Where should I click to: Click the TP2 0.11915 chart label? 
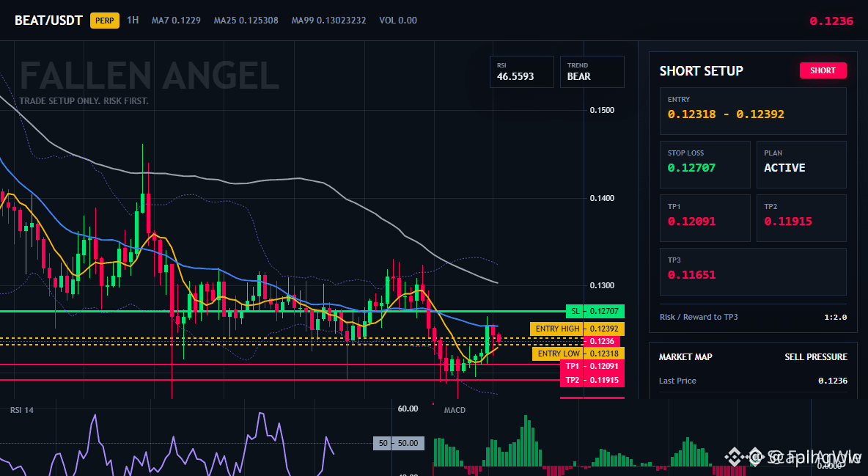pyautogui.click(x=592, y=380)
